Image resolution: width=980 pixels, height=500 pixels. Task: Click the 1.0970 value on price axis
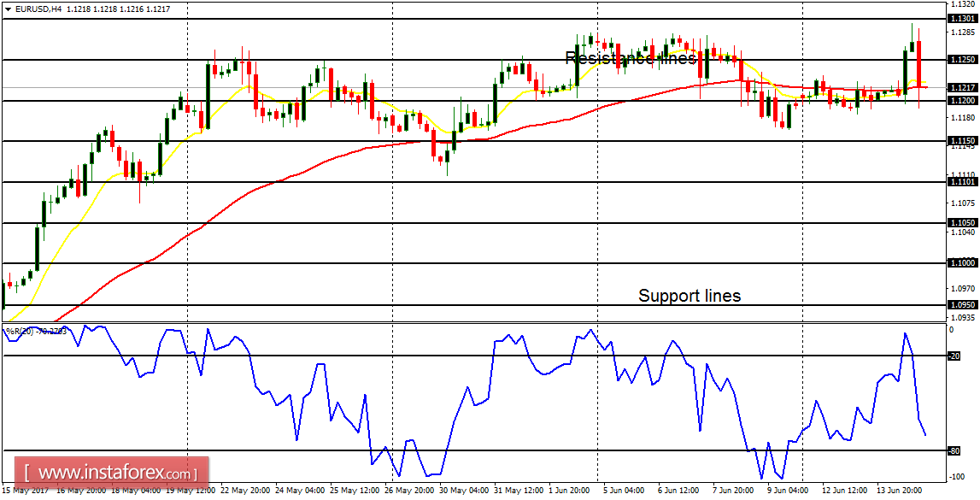(x=963, y=289)
